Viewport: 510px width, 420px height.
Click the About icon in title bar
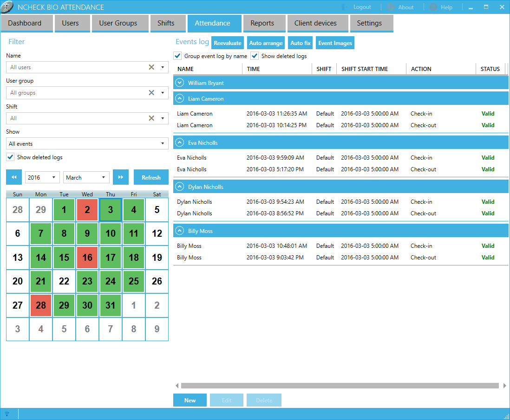(x=391, y=7)
